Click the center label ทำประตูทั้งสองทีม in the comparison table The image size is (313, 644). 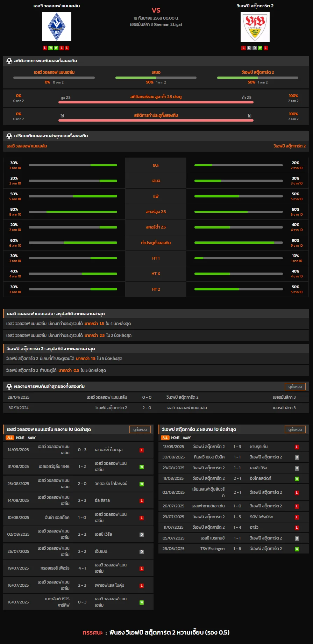tap(156, 243)
